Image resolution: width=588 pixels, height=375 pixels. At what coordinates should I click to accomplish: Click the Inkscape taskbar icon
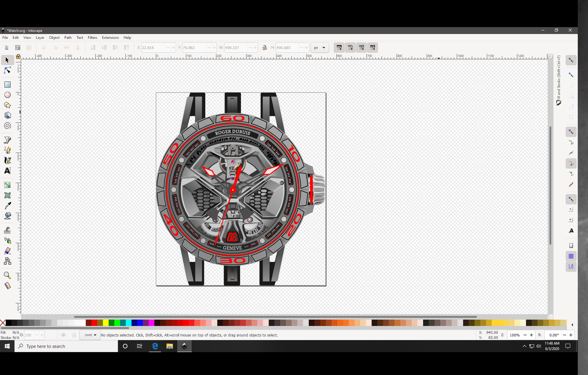[184, 346]
